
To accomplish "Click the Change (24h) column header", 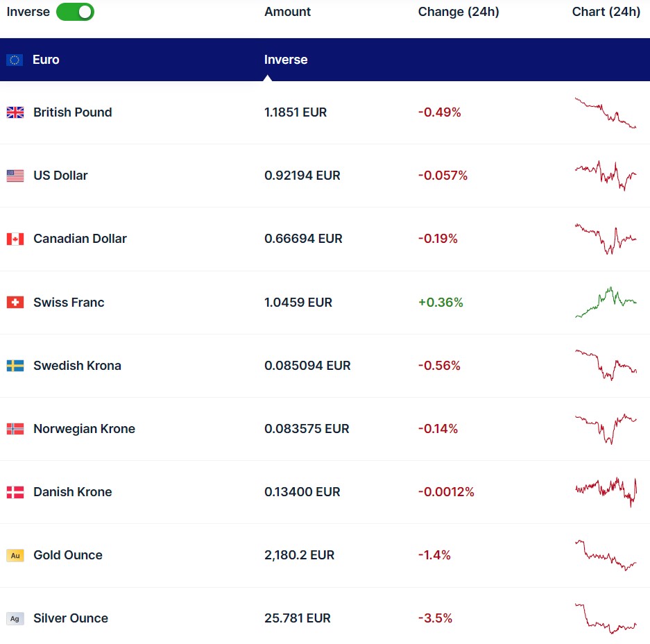I will coord(458,12).
